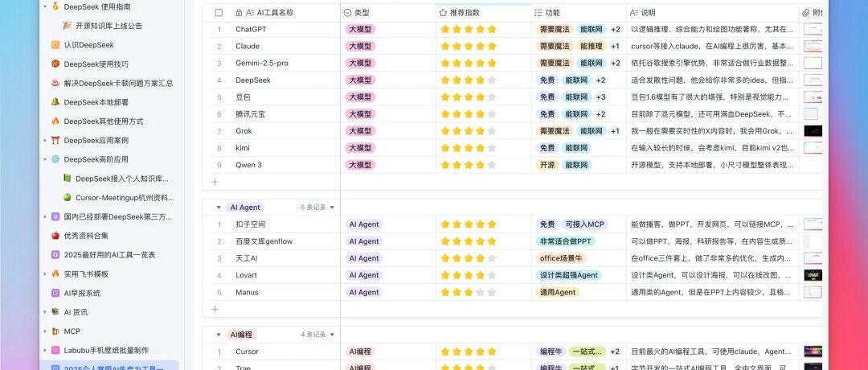Click the books icon of AI 资讯
Screen dimensions: 868x370
click(x=55, y=312)
